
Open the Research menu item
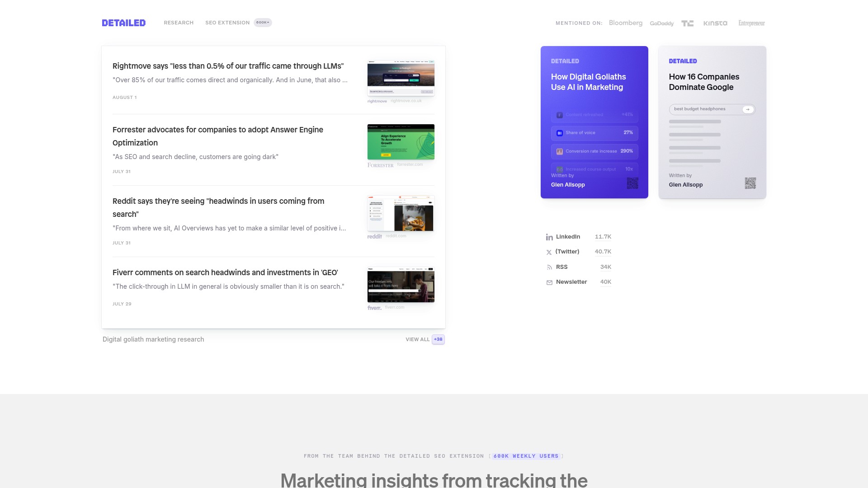click(x=179, y=23)
